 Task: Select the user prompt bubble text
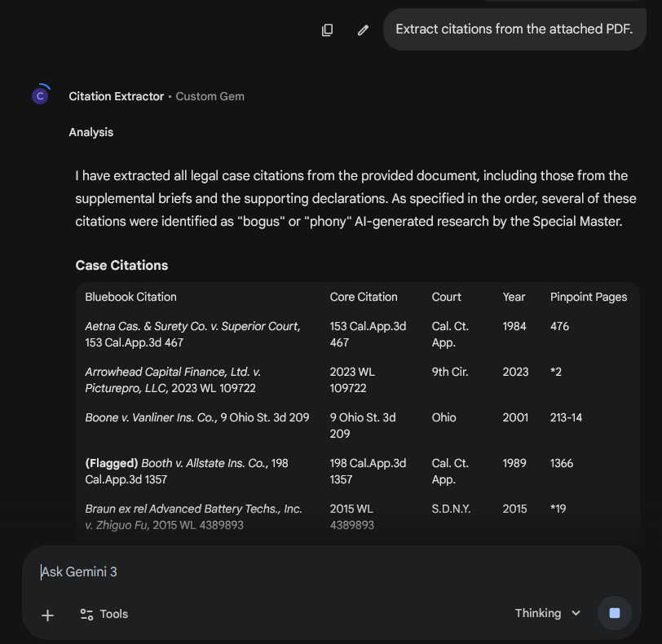coord(514,29)
